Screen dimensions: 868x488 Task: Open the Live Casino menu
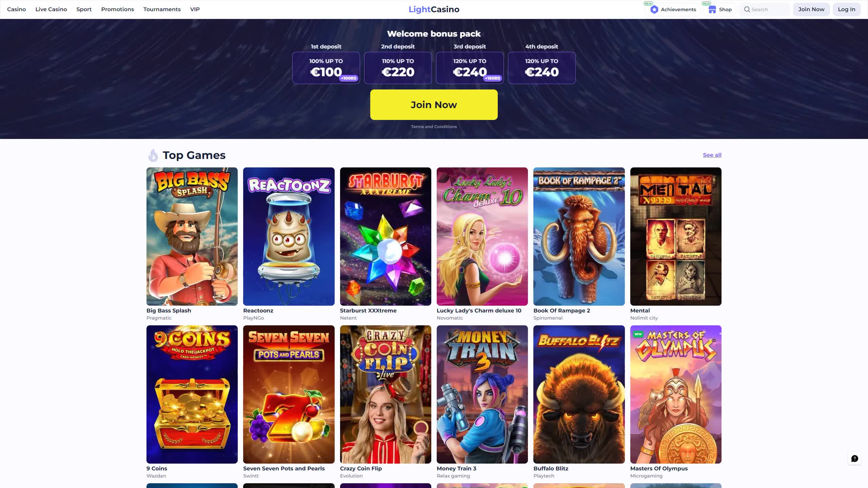(x=51, y=9)
